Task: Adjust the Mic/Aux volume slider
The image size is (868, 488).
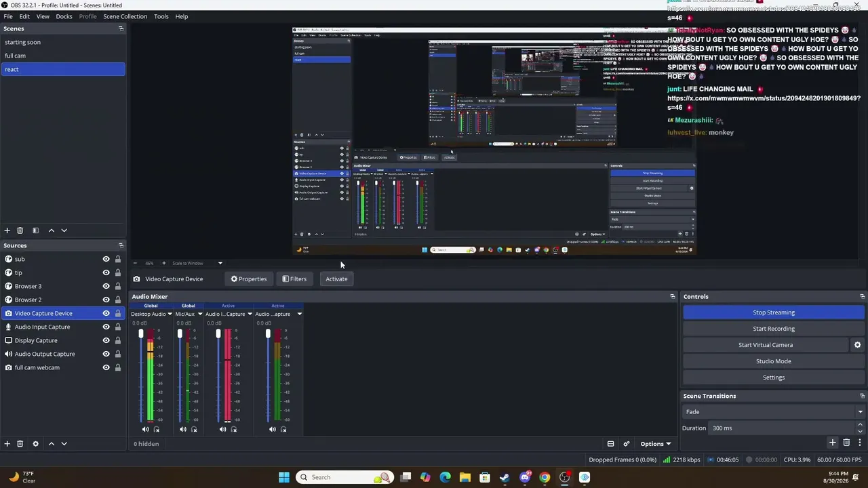Action: click(x=180, y=333)
